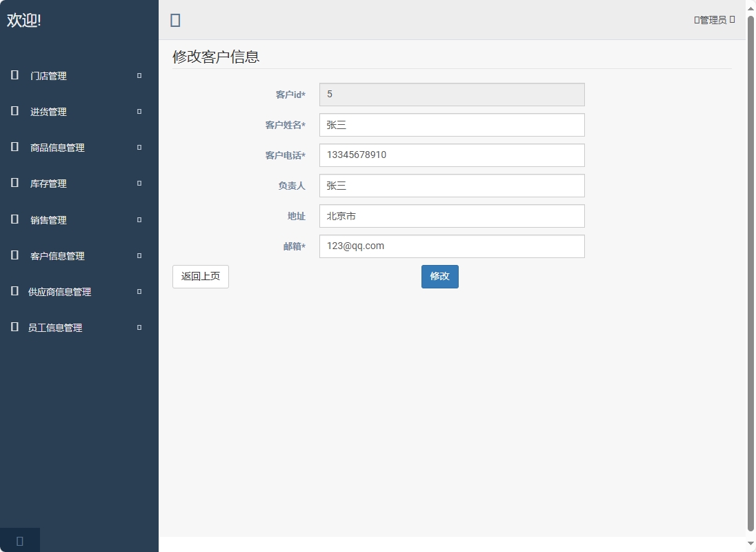This screenshot has width=756, height=552.
Task: Click the user icon beside 管理员
Action: [695, 19]
